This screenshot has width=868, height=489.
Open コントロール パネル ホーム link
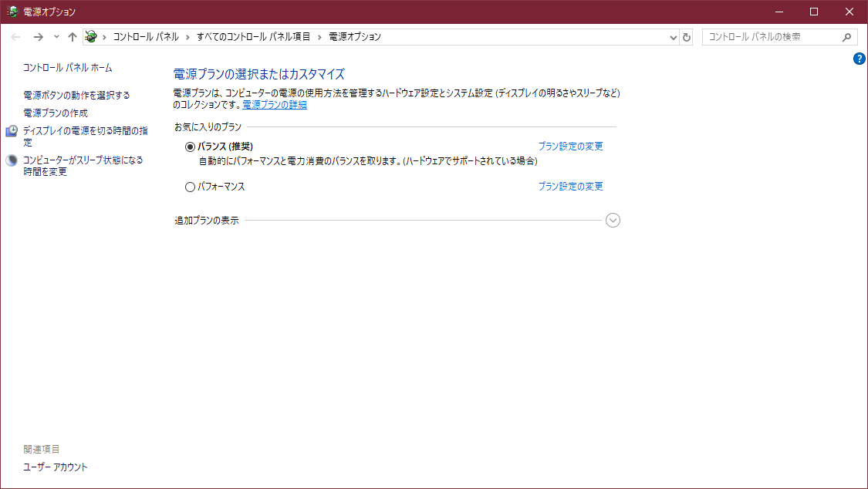click(68, 67)
